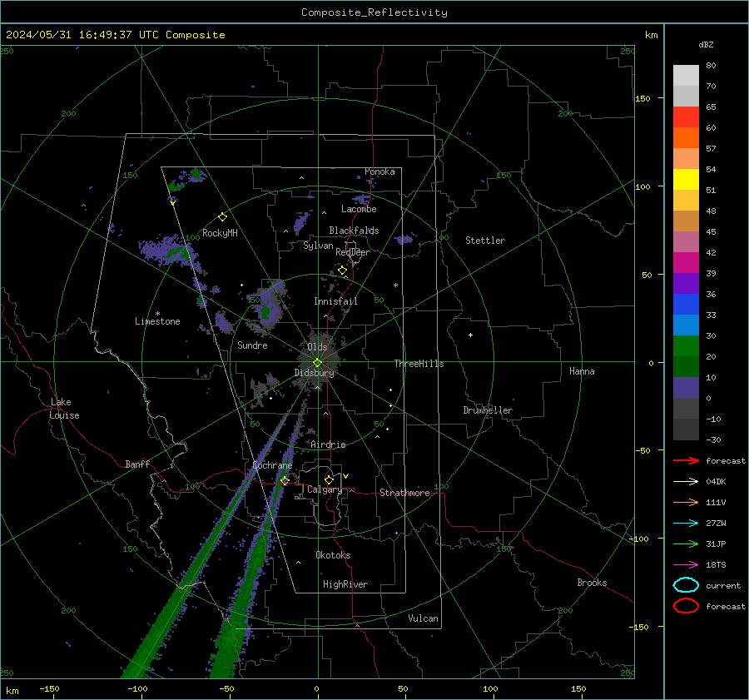Click the Strathmore town label
749x700 pixels.
404,493
